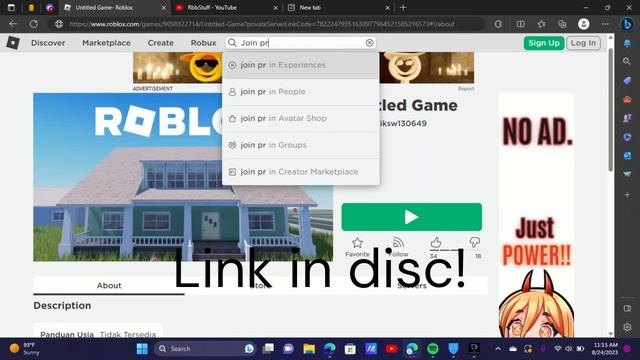Image resolution: width=640 pixels, height=360 pixels.
Task: Go back with browser back arrow
Action: [x=13, y=24]
